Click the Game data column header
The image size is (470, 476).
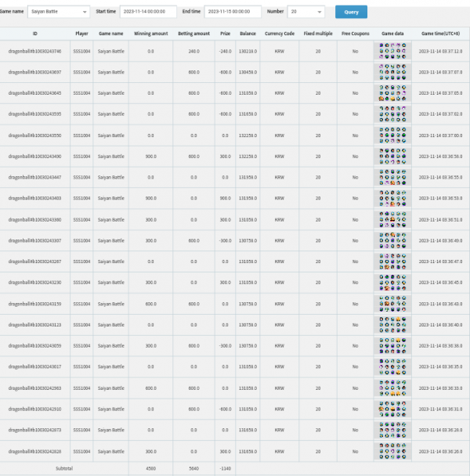pos(392,34)
